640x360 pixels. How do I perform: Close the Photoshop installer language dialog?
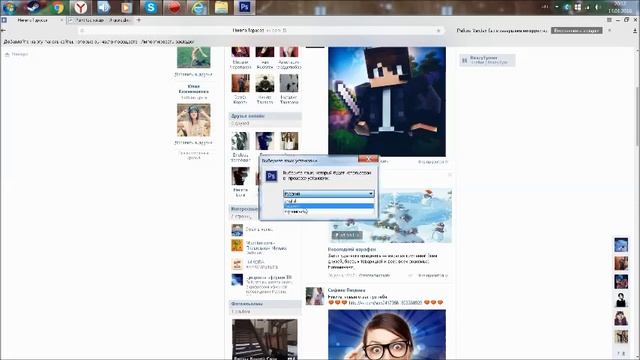pos(368,158)
